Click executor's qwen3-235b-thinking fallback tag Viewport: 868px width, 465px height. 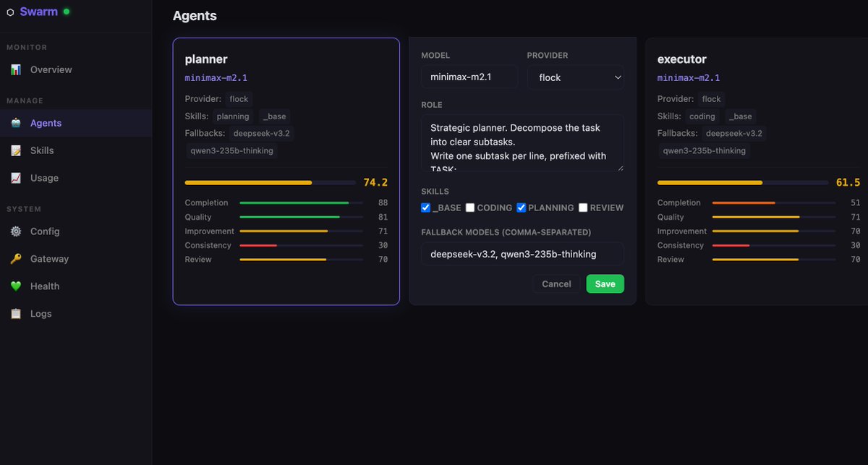[704, 151]
